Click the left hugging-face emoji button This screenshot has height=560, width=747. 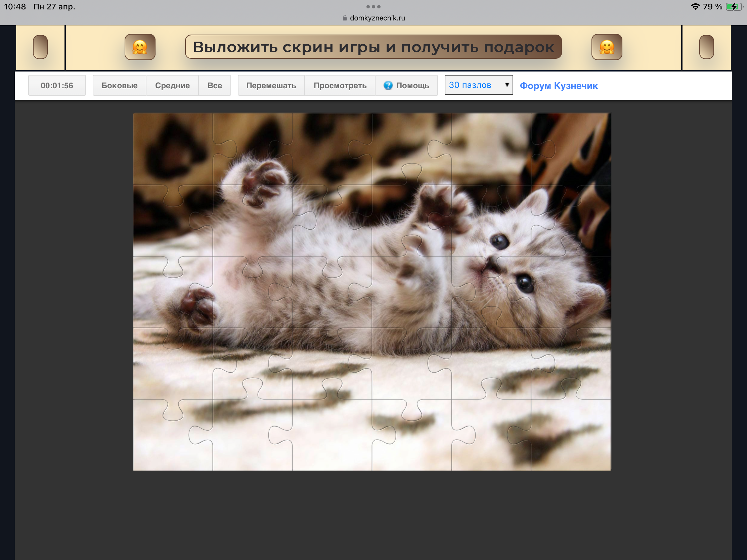click(x=140, y=47)
